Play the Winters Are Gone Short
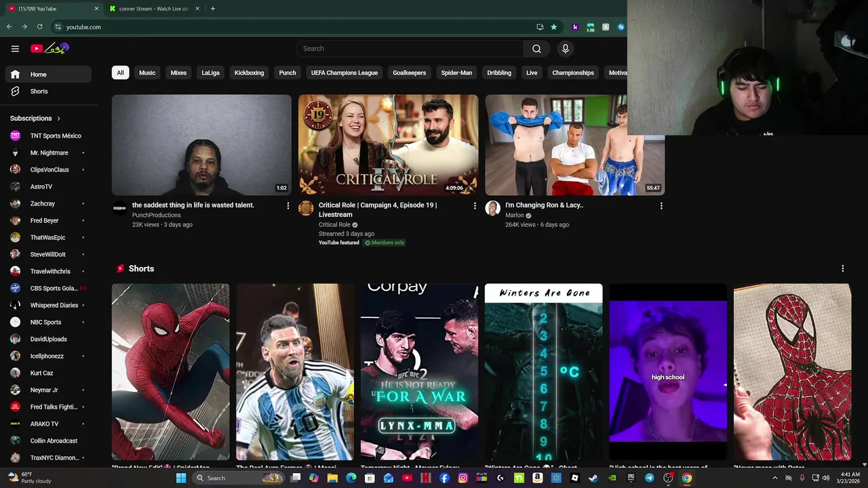This screenshot has height=488, width=868. point(543,372)
